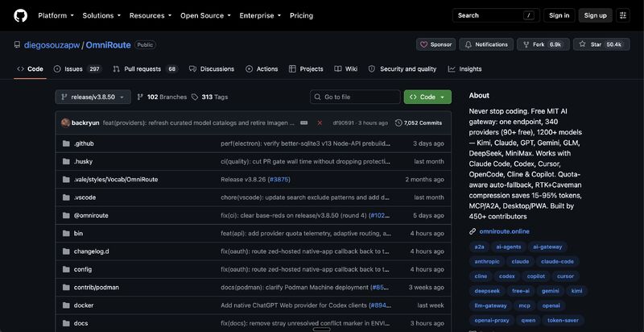Screen dimensions: 644x332
Task: Click the failed checks red X icon
Action: point(320,122)
